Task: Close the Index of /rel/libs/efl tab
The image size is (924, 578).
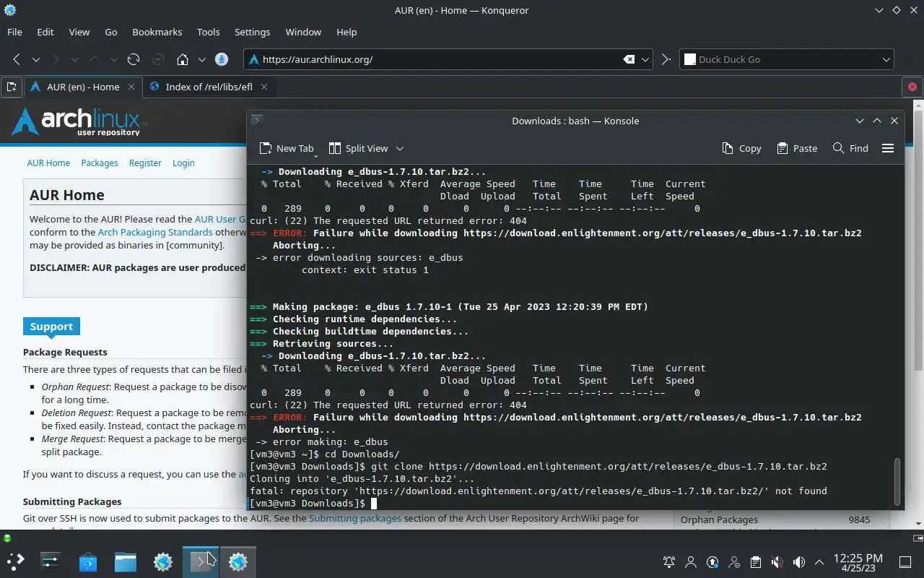Action: (x=264, y=87)
